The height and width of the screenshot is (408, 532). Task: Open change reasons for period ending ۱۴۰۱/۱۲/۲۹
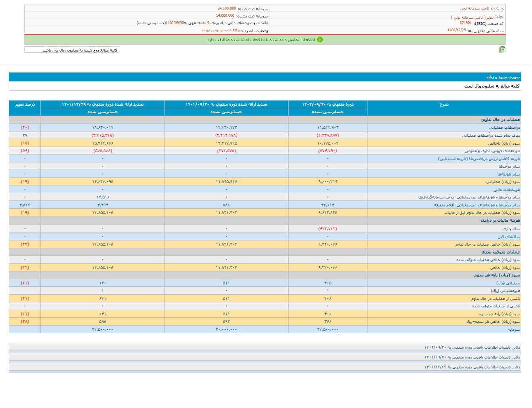(x=472, y=367)
